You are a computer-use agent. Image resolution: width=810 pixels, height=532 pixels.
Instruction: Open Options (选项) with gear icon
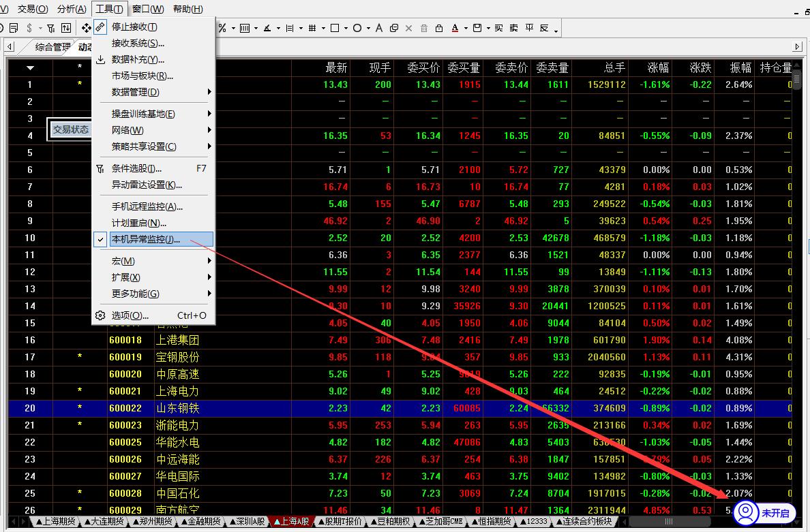(x=153, y=316)
